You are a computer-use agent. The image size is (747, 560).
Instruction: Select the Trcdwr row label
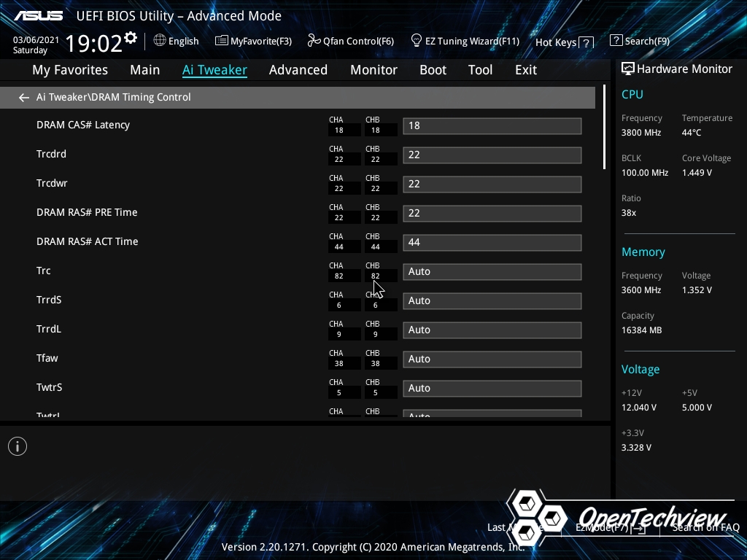click(52, 183)
